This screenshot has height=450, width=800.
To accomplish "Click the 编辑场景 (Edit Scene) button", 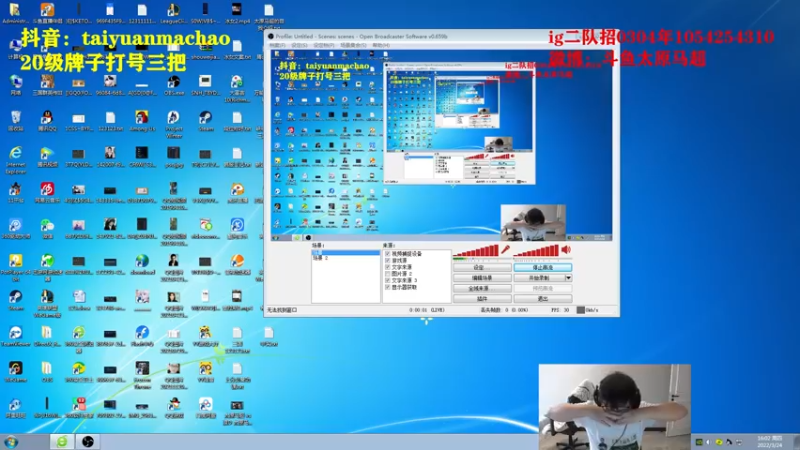I will [x=482, y=278].
